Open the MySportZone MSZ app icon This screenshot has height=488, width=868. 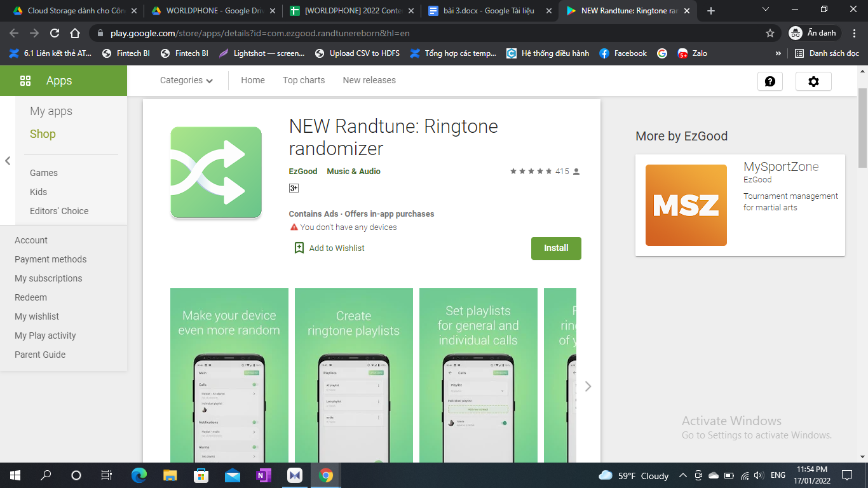[x=686, y=205]
